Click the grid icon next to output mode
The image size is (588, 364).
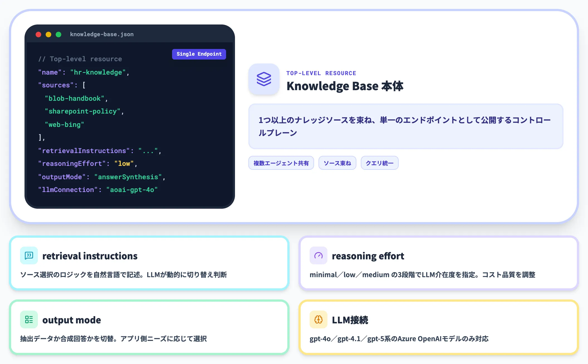click(28, 319)
